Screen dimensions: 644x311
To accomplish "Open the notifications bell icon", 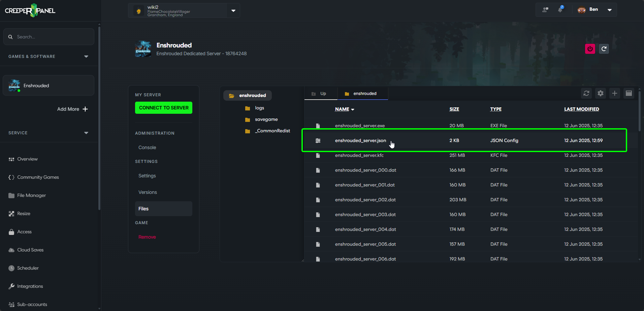I will pyautogui.click(x=560, y=9).
